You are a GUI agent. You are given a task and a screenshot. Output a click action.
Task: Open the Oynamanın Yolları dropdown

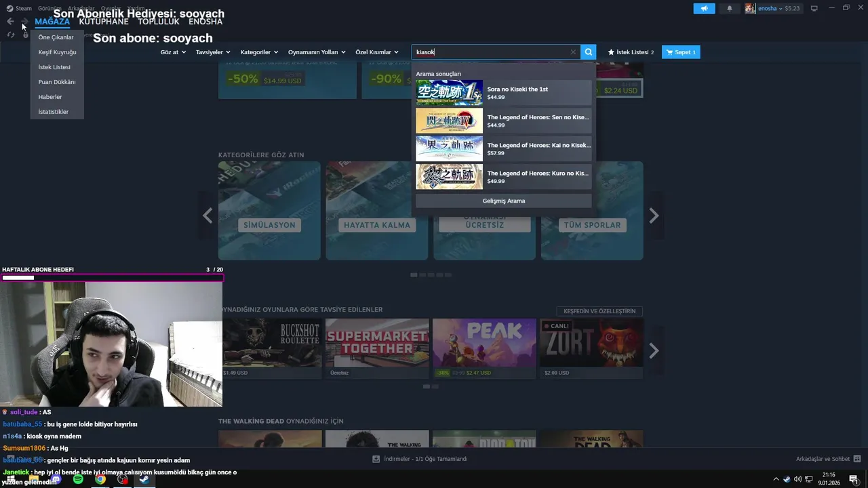[x=317, y=52]
